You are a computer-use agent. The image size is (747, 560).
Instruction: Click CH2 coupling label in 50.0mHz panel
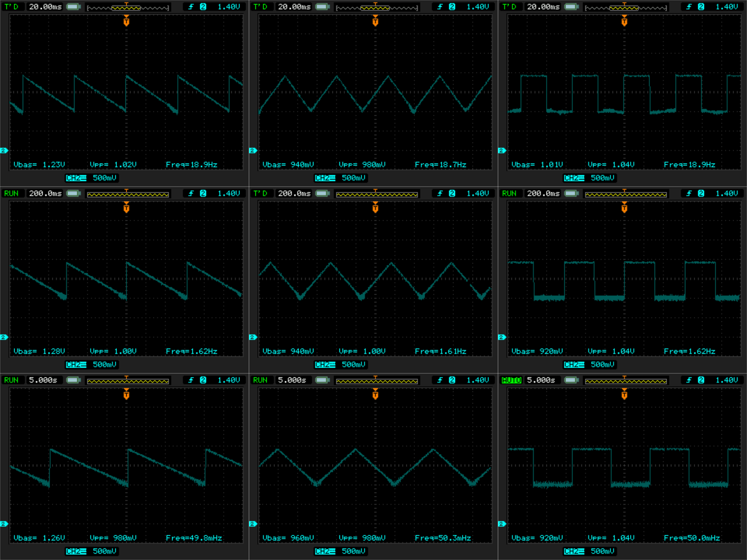pos(574,551)
